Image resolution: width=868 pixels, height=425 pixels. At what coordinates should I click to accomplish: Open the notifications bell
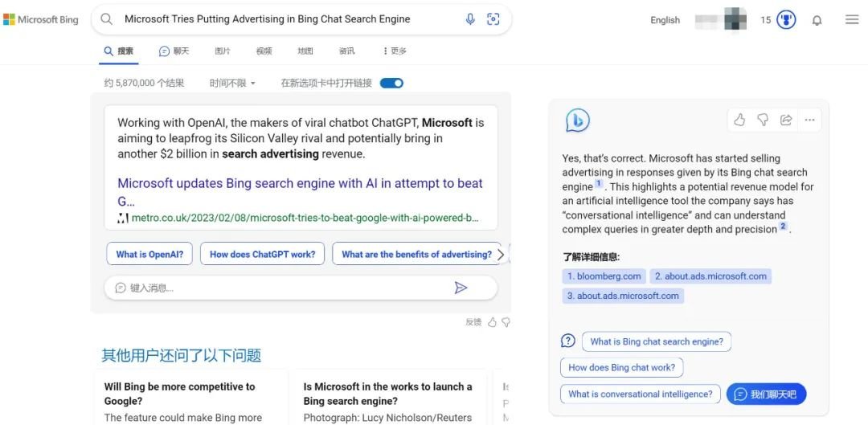coord(817,20)
